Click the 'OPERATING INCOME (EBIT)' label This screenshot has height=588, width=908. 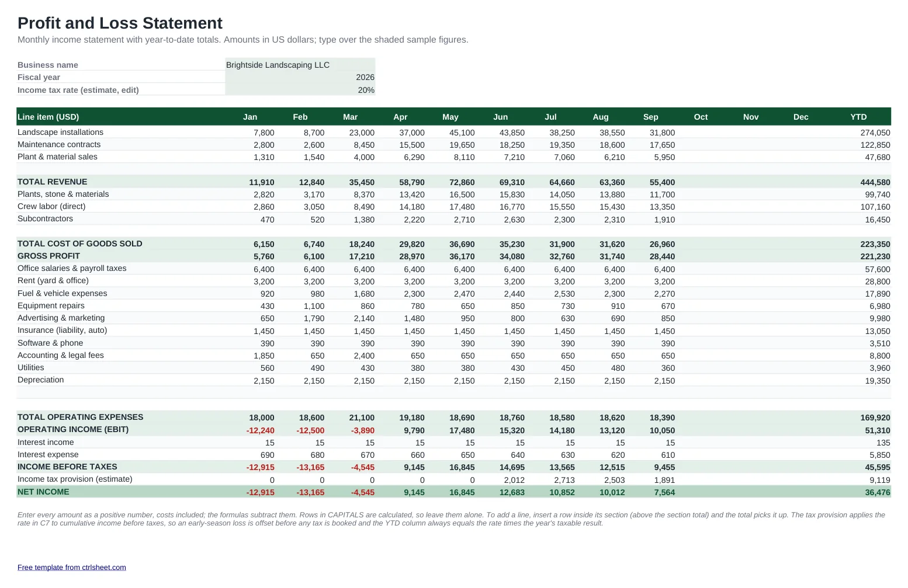point(73,429)
